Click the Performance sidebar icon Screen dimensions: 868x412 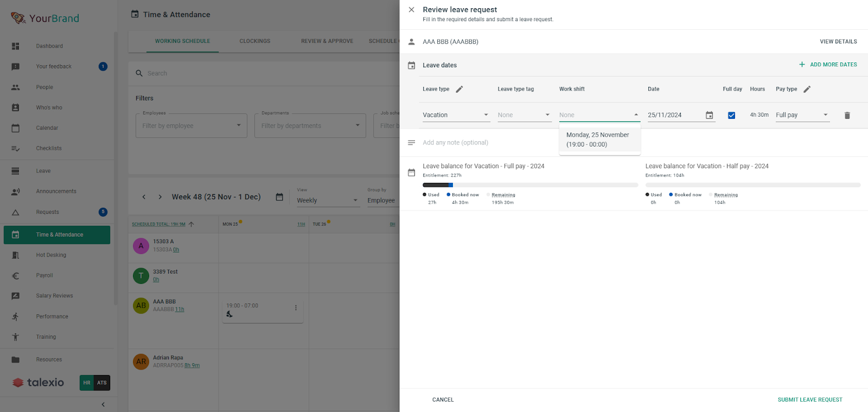click(x=16, y=316)
